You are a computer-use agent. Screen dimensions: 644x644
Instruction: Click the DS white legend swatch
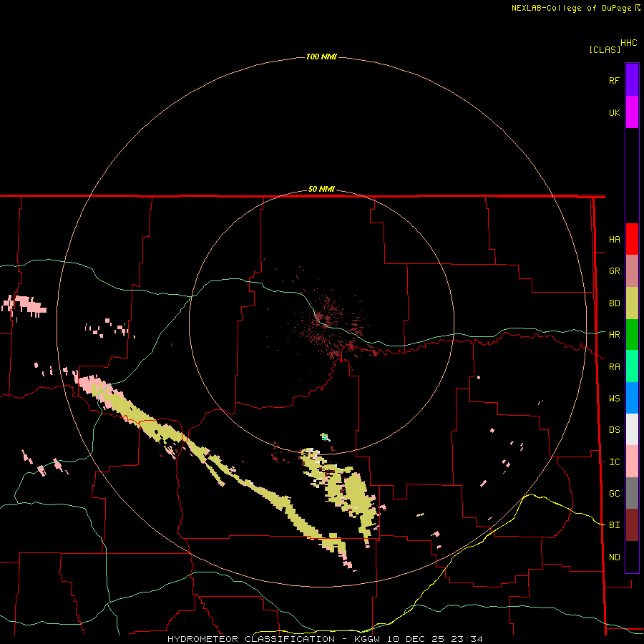point(632,429)
